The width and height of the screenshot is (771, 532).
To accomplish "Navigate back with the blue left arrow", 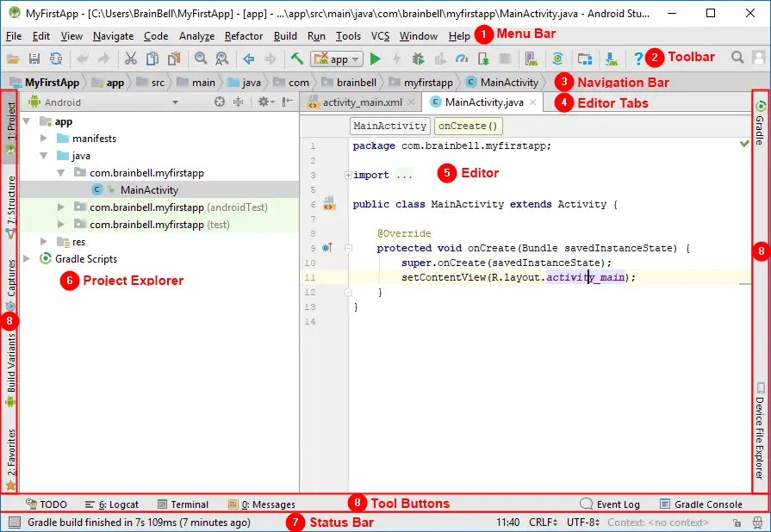I will (x=249, y=59).
